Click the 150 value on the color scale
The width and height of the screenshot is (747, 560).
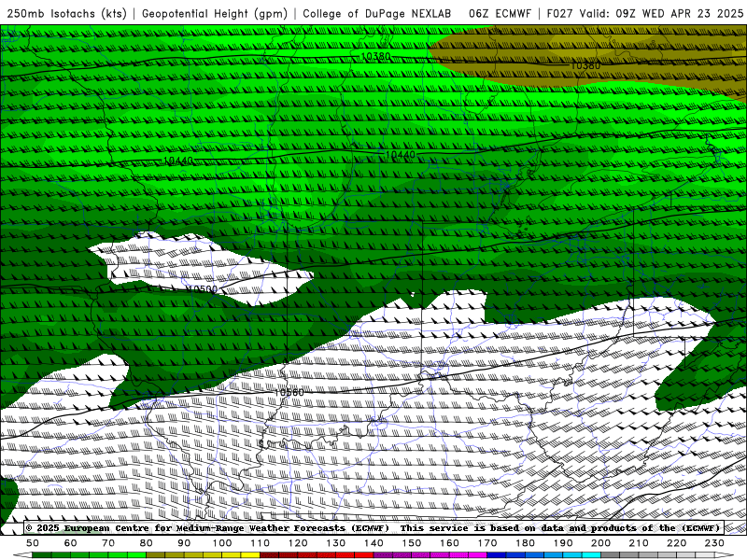(x=411, y=543)
